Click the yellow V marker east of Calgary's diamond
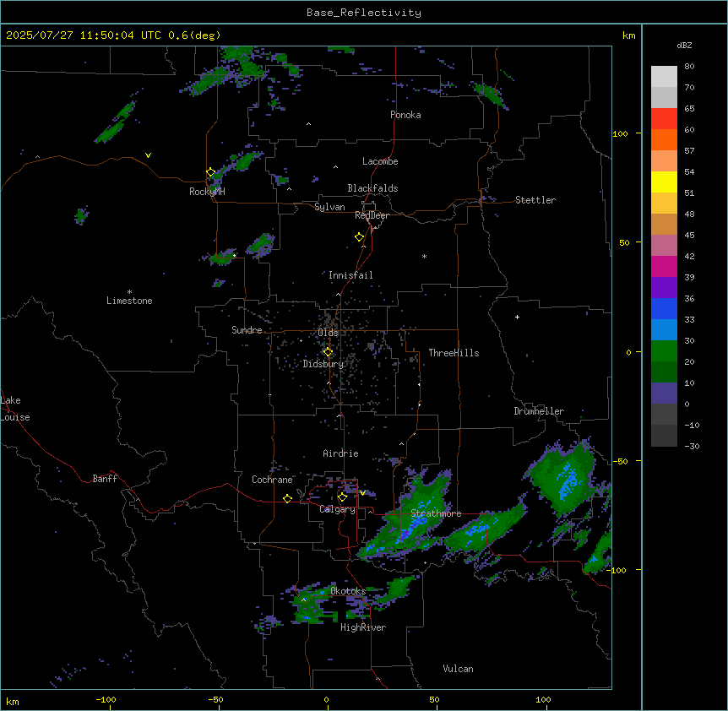This screenshot has height=711, width=728. [362, 493]
